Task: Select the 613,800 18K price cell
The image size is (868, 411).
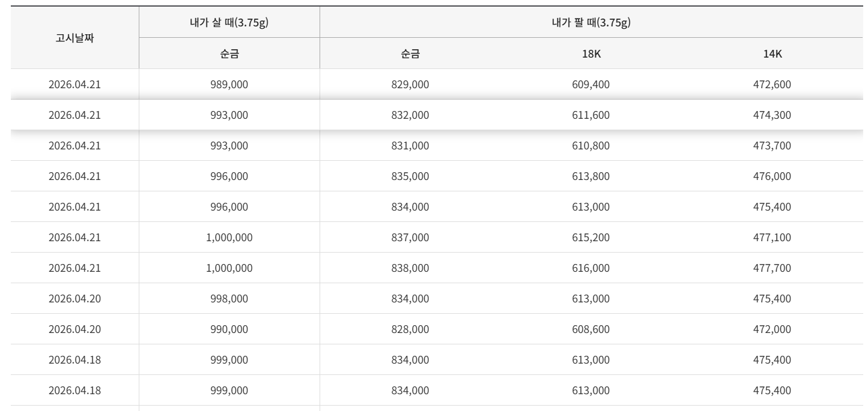Action: [x=591, y=176]
